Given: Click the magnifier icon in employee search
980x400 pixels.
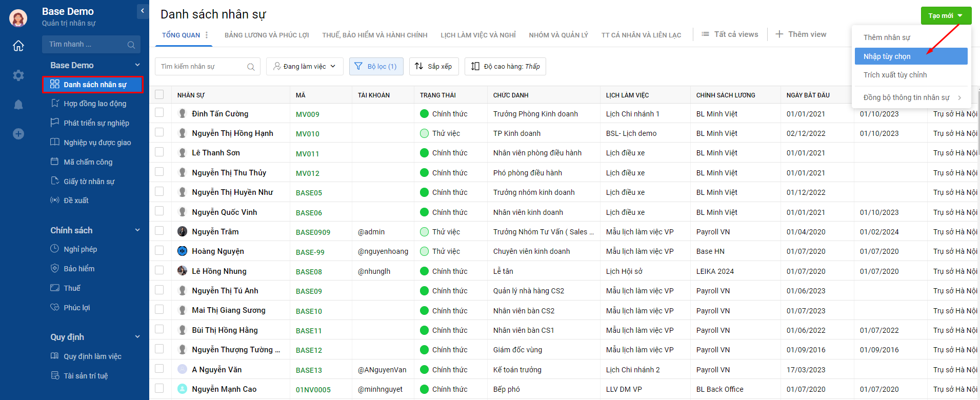Looking at the screenshot, I should coord(251,67).
